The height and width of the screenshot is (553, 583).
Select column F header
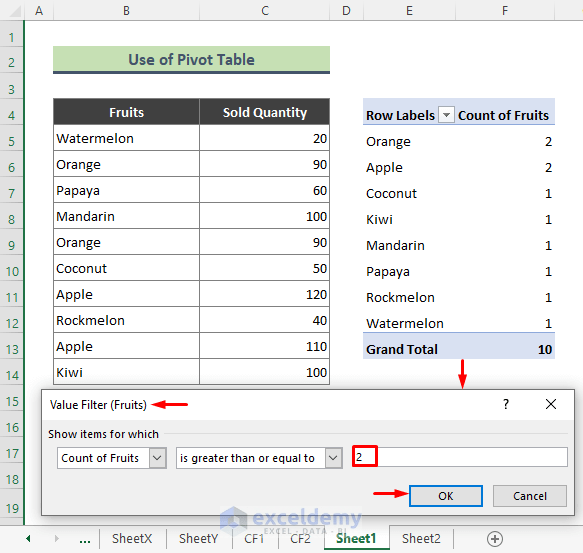505,10
